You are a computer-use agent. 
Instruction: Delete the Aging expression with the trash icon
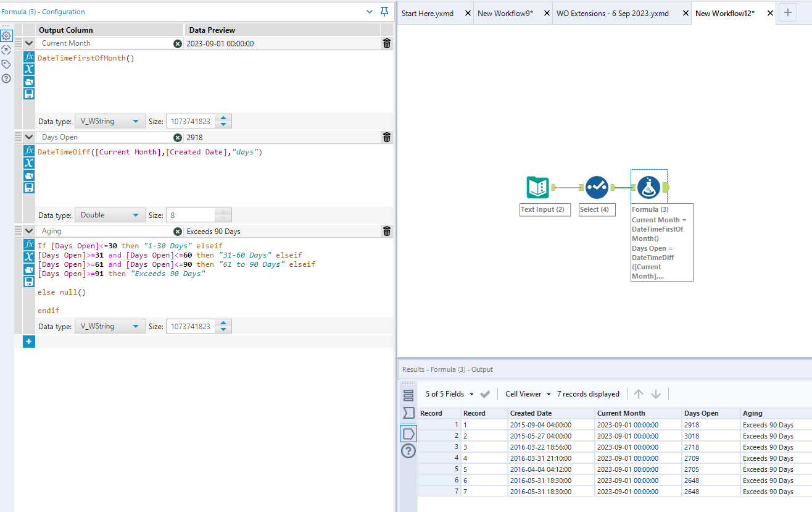386,230
